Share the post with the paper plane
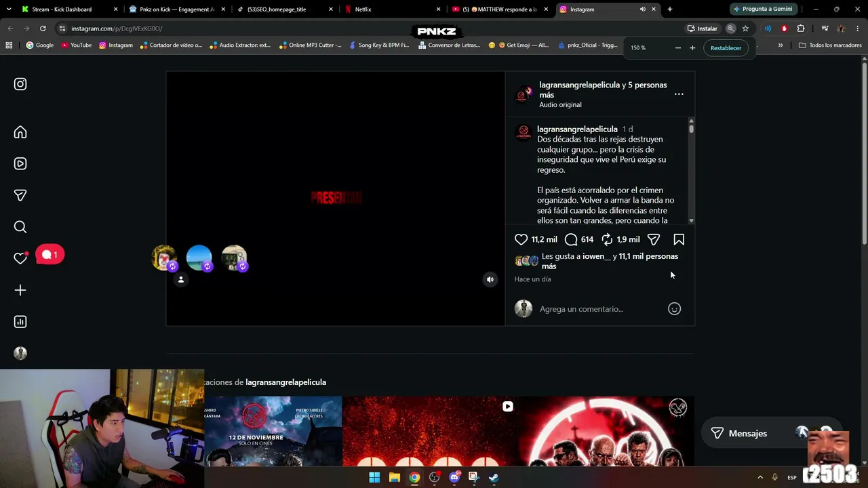This screenshot has height=488, width=868. click(x=654, y=239)
